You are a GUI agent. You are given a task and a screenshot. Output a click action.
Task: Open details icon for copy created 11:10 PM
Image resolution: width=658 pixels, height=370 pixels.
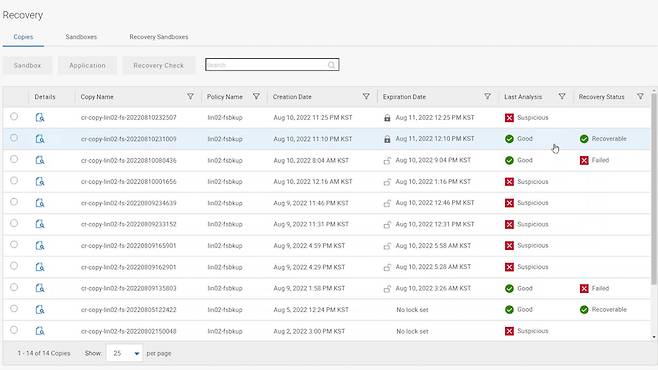[x=40, y=139]
